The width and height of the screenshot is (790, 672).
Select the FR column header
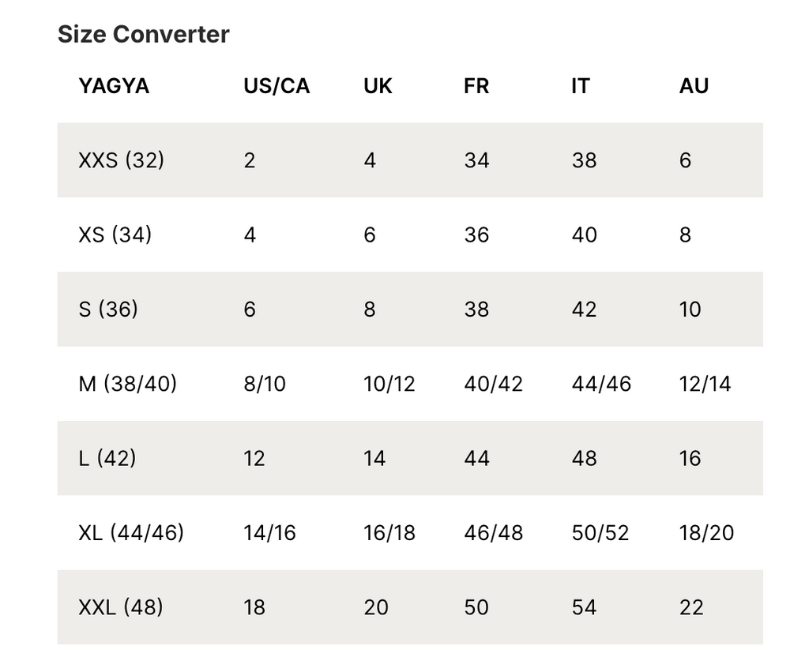click(x=476, y=86)
